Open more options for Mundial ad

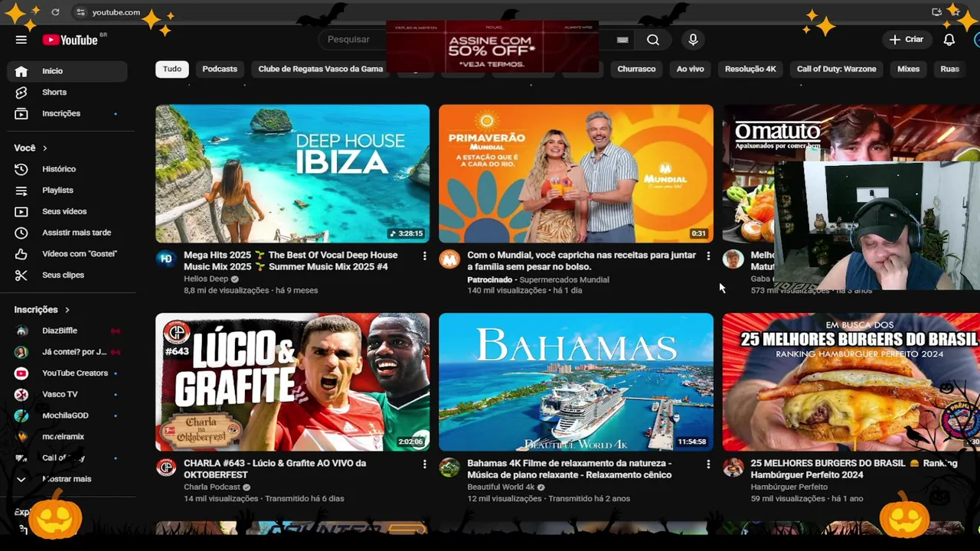click(707, 256)
